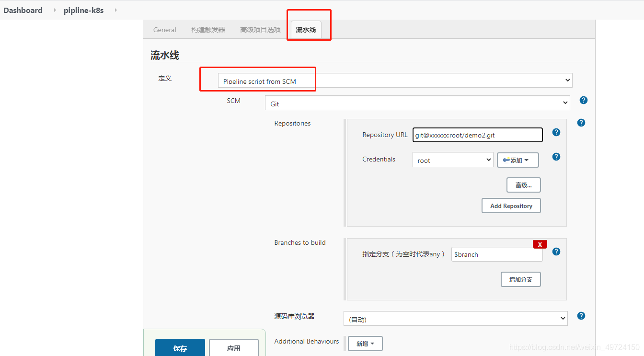Open the 添加 credentials dropdown button
This screenshot has width=644, height=356.
[x=518, y=160]
